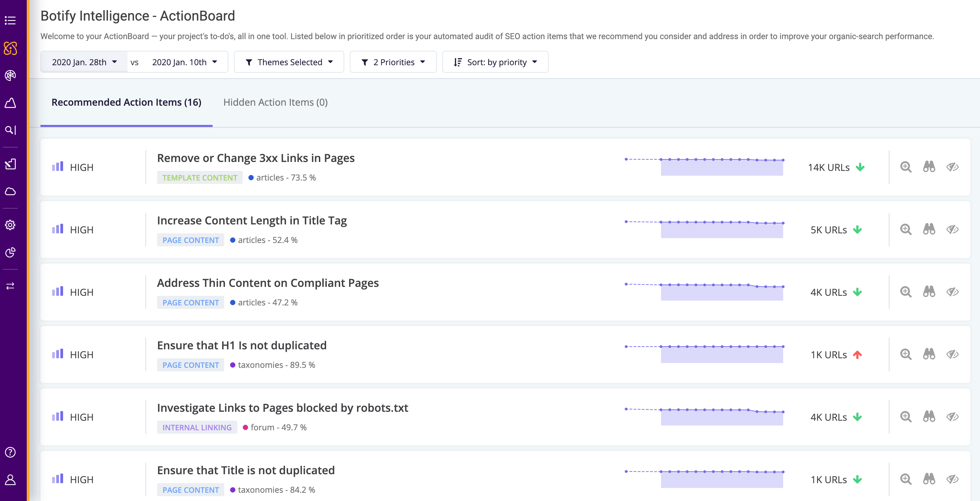Open the settings gear sidebar icon
Screen dimensions: 980x501
(10, 225)
